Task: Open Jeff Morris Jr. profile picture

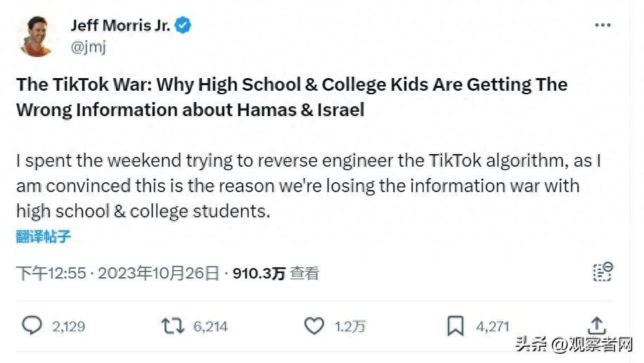Action: click(x=35, y=37)
